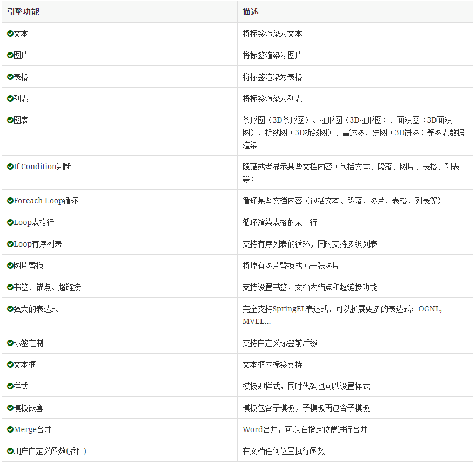The width and height of the screenshot is (476, 464).
Task: Toggle the checkmark next to 文本框
Action: 11,364
